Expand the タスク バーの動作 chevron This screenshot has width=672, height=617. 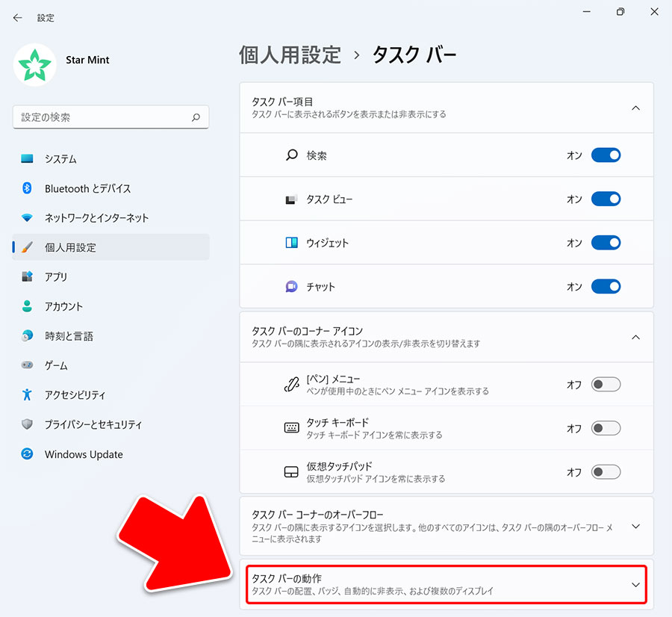[x=635, y=585]
